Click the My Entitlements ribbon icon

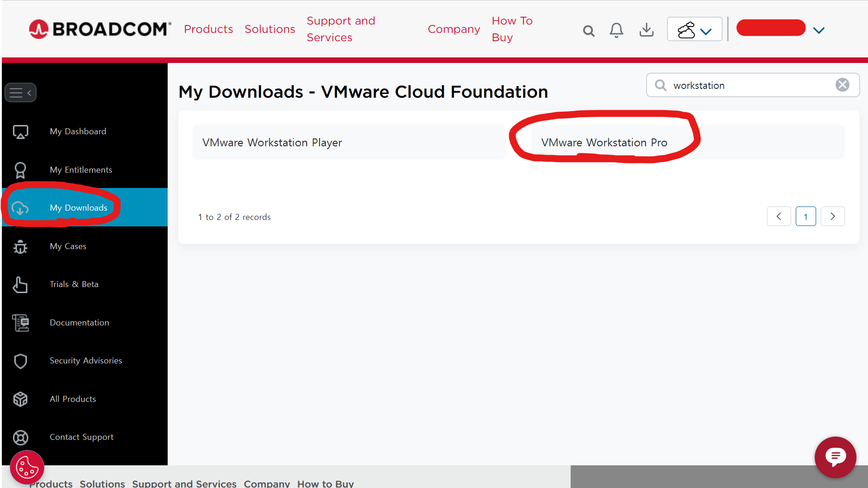tap(20, 170)
